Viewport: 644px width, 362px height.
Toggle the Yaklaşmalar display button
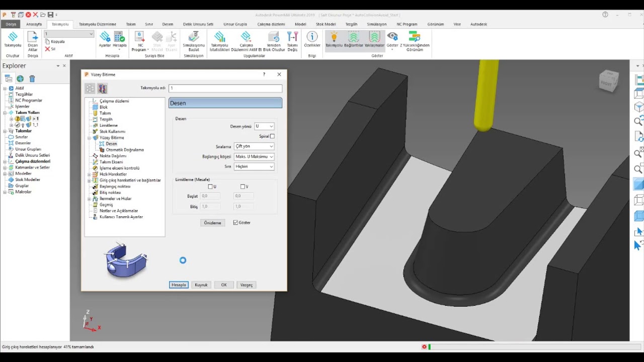point(374,40)
